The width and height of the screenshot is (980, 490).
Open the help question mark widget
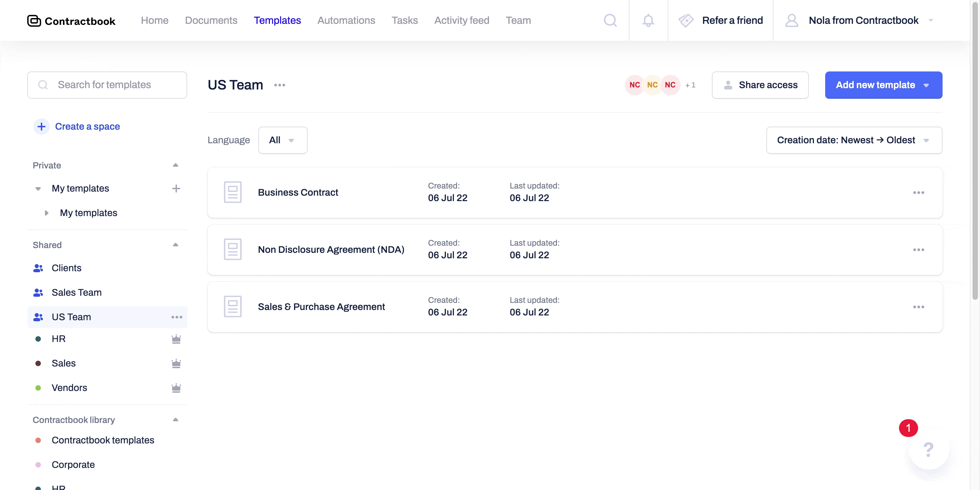pyautogui.click(x=929, y=450)
